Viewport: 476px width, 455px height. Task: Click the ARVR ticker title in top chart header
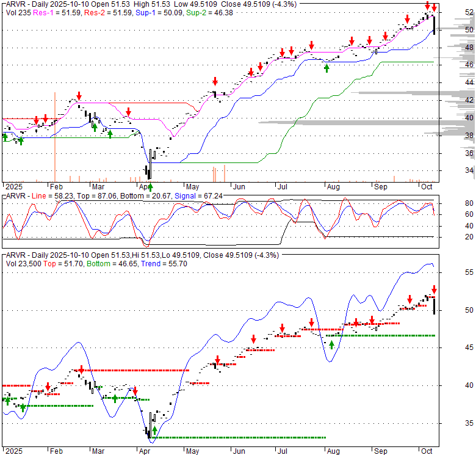coord(16,4)
